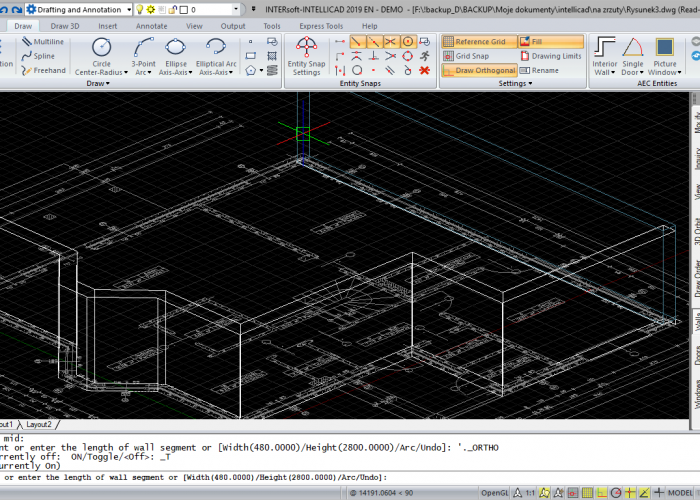Select the Point draw tool
This screenshot has width=700, height=500.
[251, 42]
